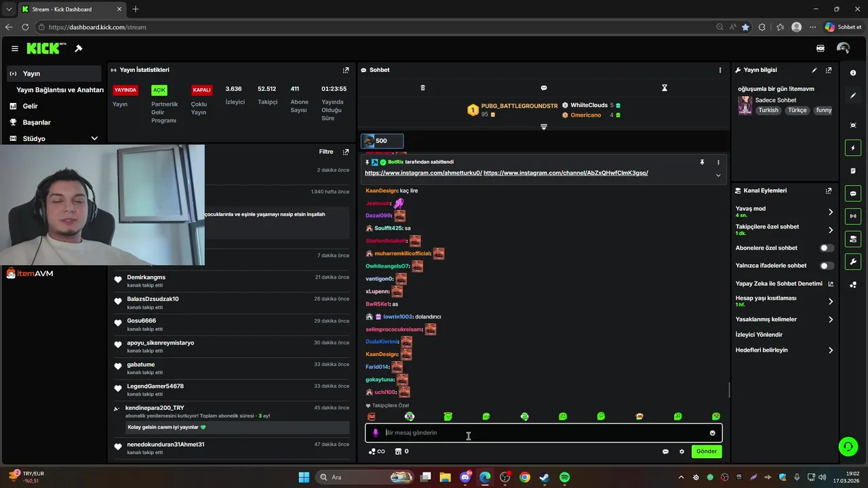Toggle Abonelere özel sohbet switch
The height and width of the screenshot is (488, 868).
[827, 248]
